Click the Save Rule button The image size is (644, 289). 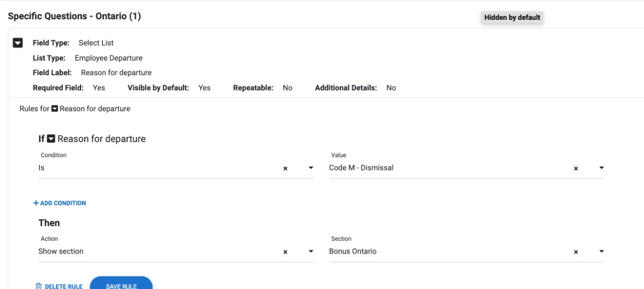(x=121, y=284)
